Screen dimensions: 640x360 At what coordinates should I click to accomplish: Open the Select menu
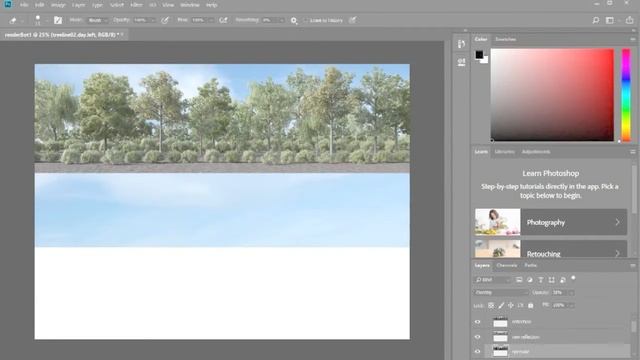117,5
